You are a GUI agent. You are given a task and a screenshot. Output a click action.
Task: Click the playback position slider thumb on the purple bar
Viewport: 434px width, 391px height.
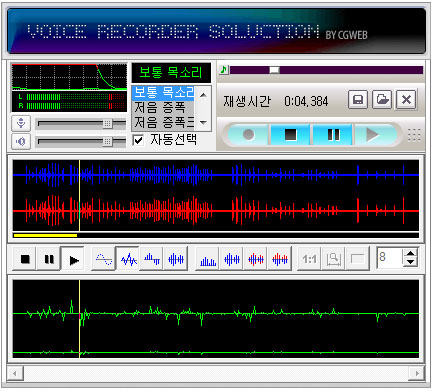274,70
